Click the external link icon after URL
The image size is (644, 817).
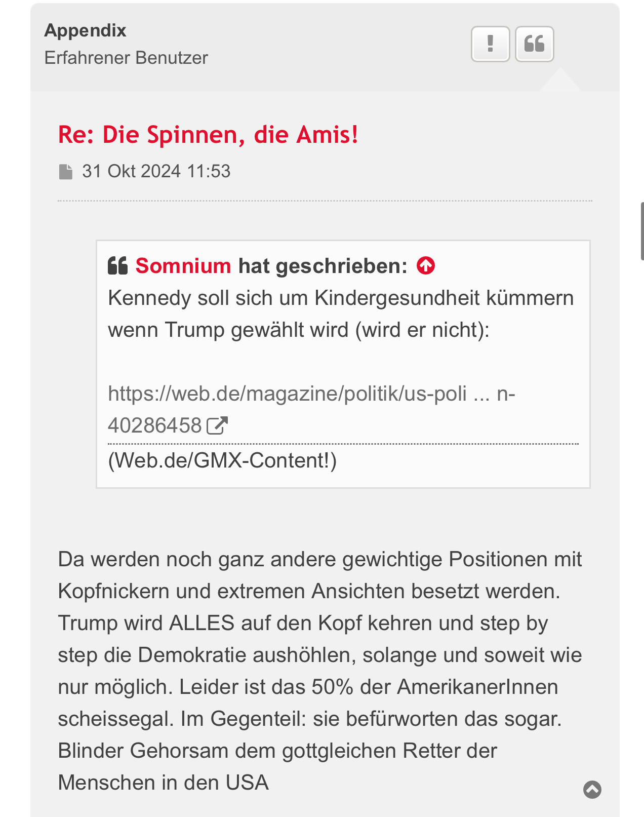(217, 425)
